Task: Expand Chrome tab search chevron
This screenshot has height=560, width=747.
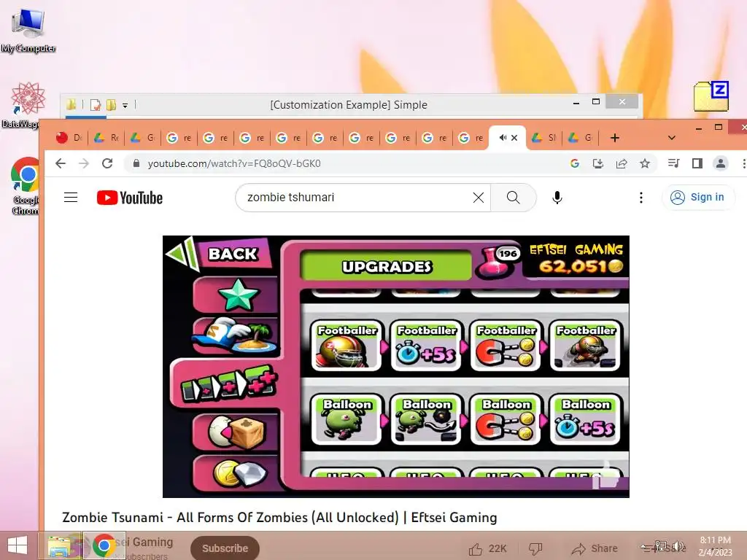Action: [672, 138]
